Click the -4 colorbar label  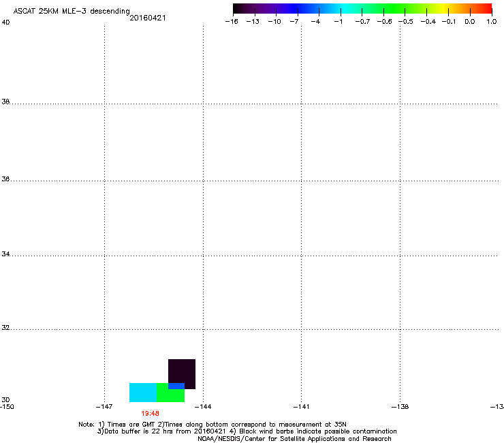315,22
